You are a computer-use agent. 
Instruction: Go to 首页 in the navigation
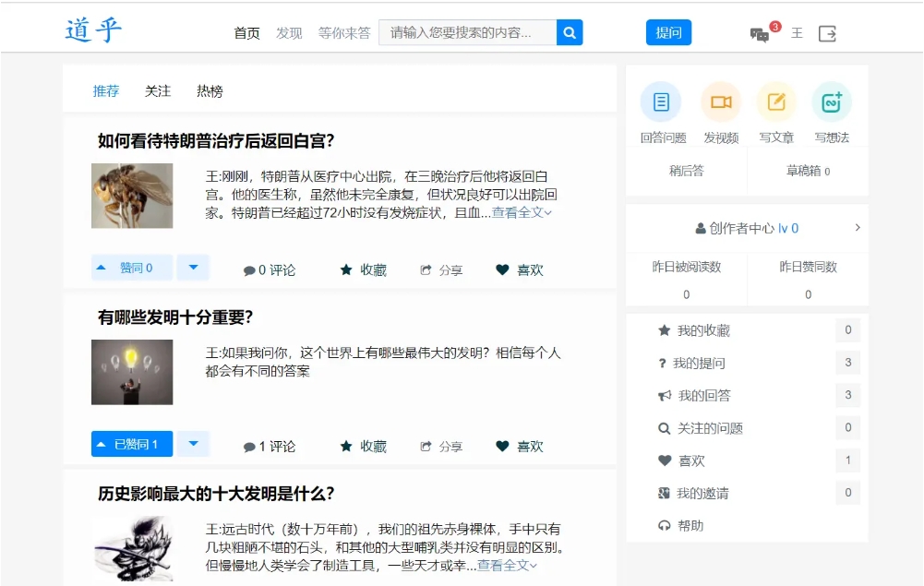coord(246,33)
